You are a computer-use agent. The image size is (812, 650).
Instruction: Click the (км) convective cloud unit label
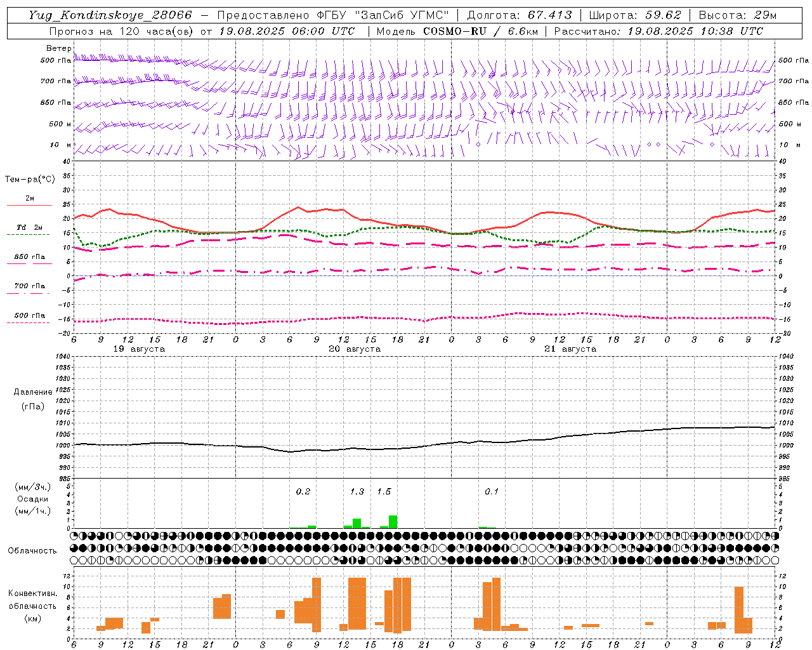tap(33, 618)
